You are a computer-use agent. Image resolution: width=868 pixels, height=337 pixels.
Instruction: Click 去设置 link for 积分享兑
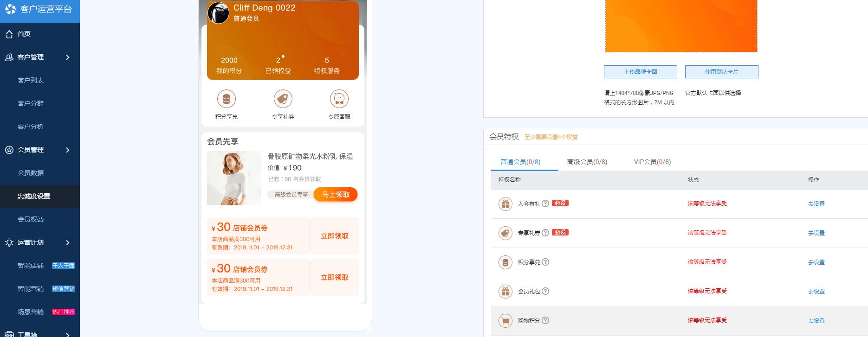tap(816, 262)
